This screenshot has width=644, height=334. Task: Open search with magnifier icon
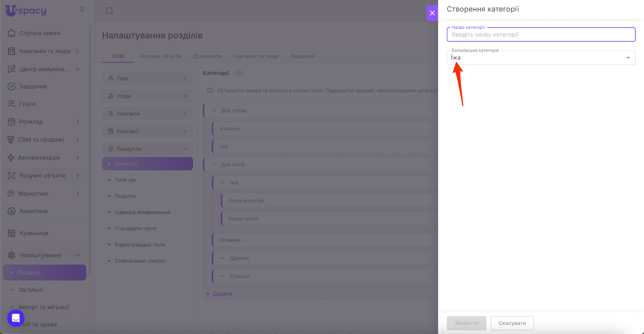pos(109,11)
